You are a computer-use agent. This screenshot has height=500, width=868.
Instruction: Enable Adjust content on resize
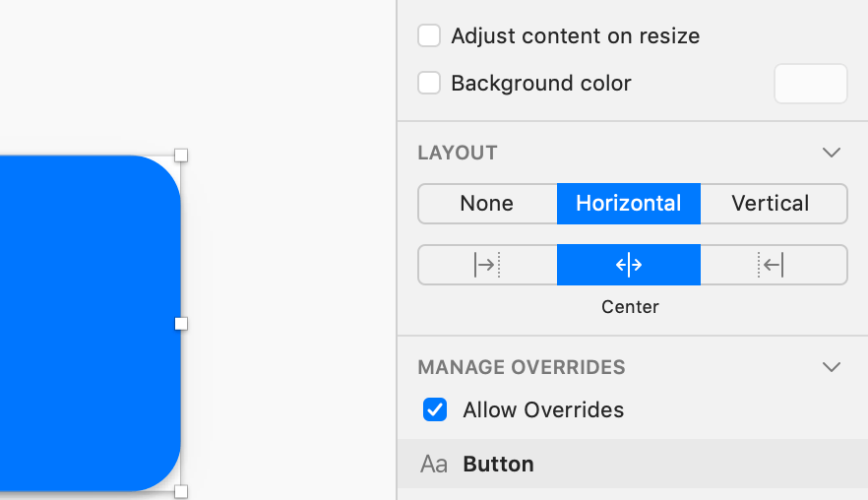click(429, 36)
